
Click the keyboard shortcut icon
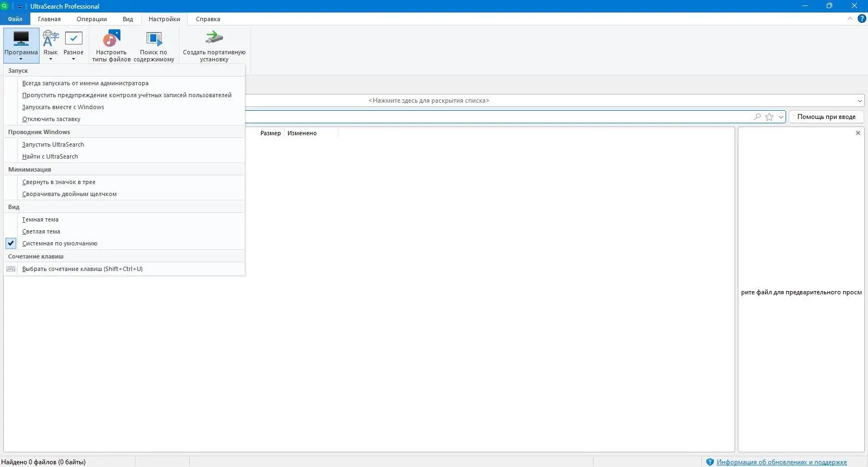(11, 269)
